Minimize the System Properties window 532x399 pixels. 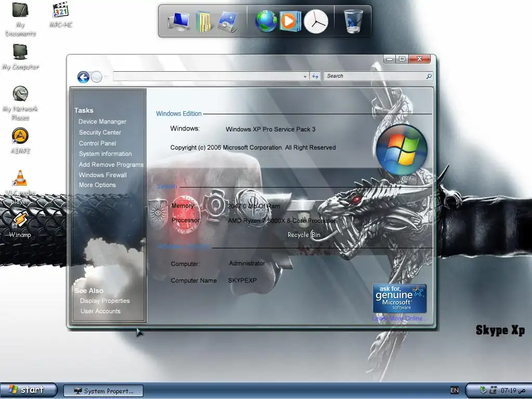(x=390, y=59)
